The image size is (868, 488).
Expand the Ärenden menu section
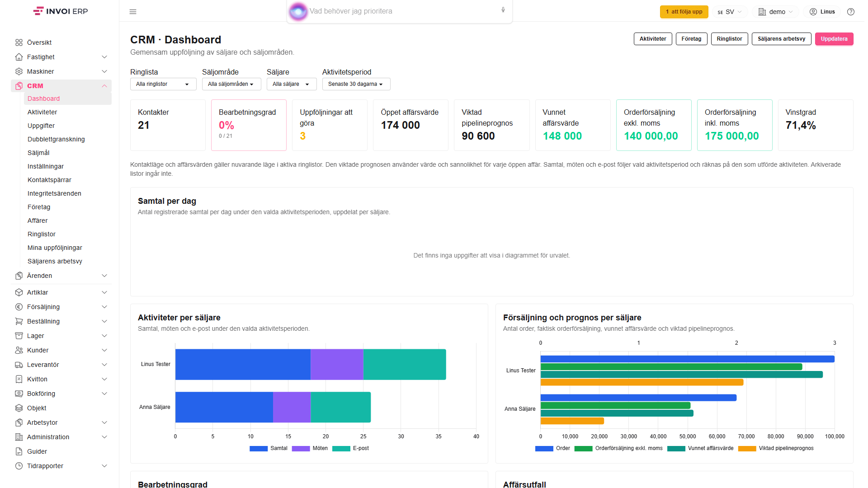[61, 276]
